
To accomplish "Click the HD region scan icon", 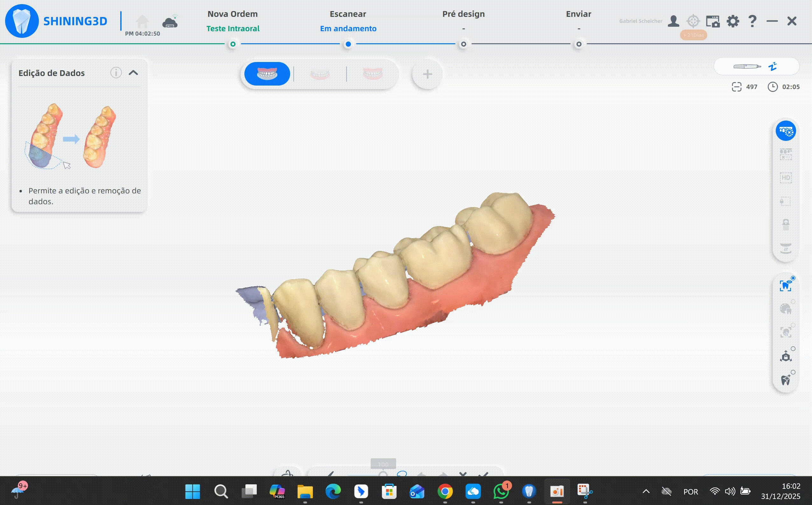I will click(x=786, y=178).
